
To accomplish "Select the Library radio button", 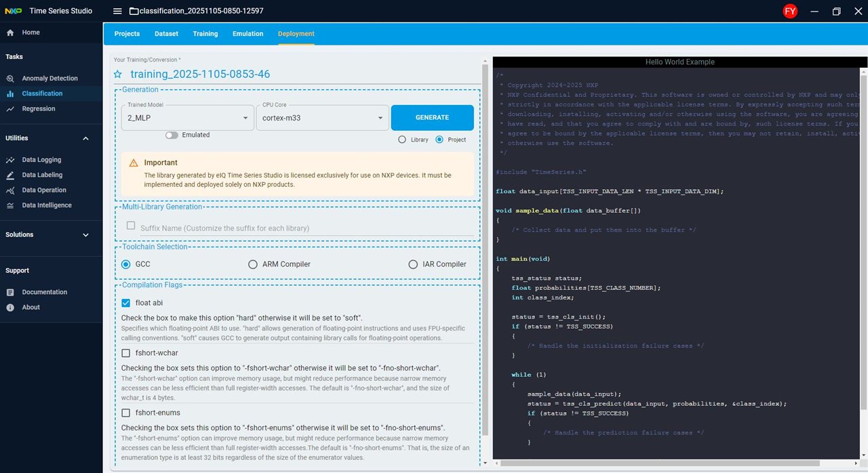I will (402, 140).
